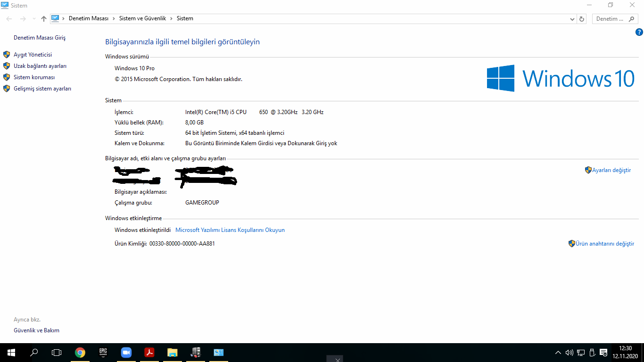The image size is (644, 362).
Task: Open taskbar Search magnifier
Action: click(34, 353)
